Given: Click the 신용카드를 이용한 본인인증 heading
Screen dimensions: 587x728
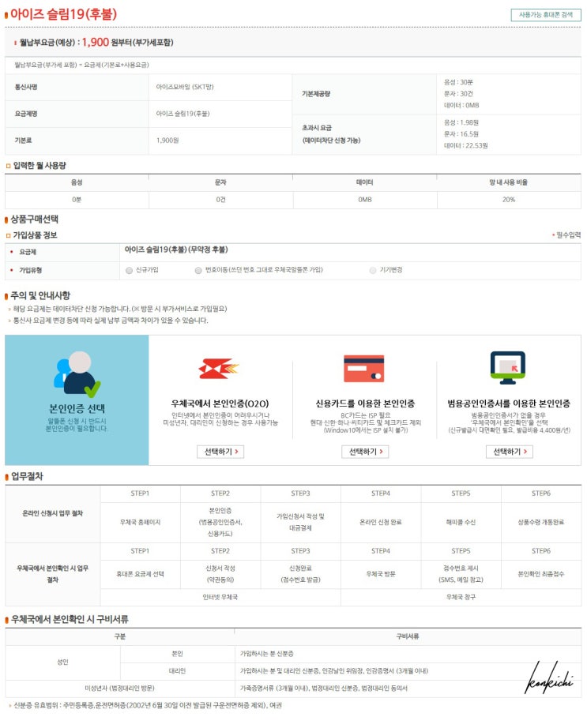Looking at the screenshot, I should (365, 403).
